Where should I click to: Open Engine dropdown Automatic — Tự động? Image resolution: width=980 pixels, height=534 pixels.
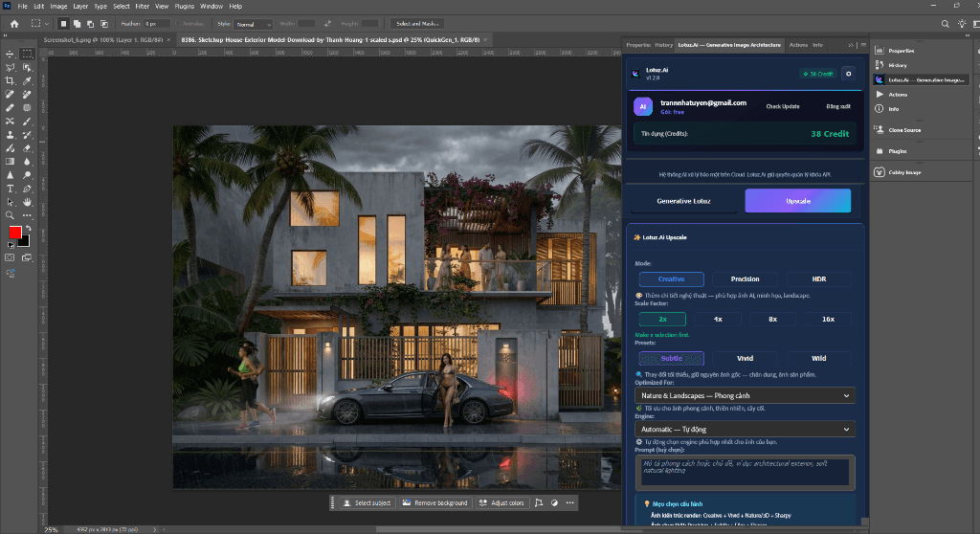pyautogui.click(x=745, y=429)
